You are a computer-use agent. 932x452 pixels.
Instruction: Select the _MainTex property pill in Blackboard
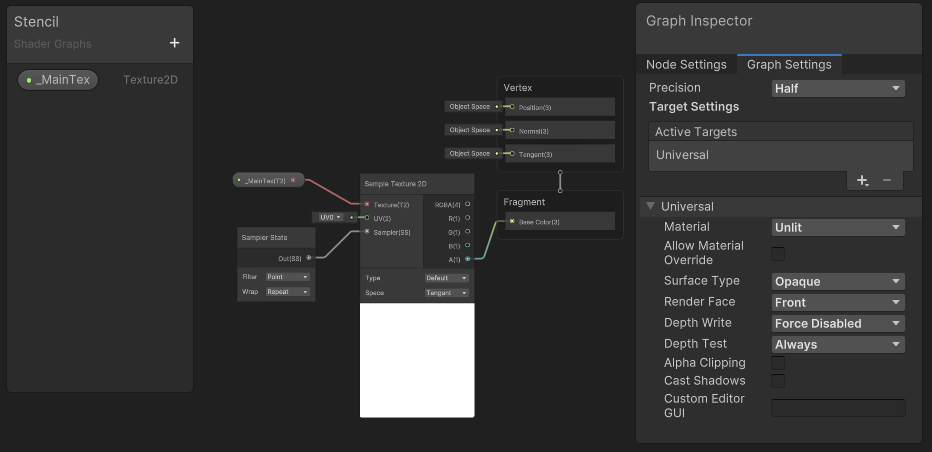tap(58, 80)
